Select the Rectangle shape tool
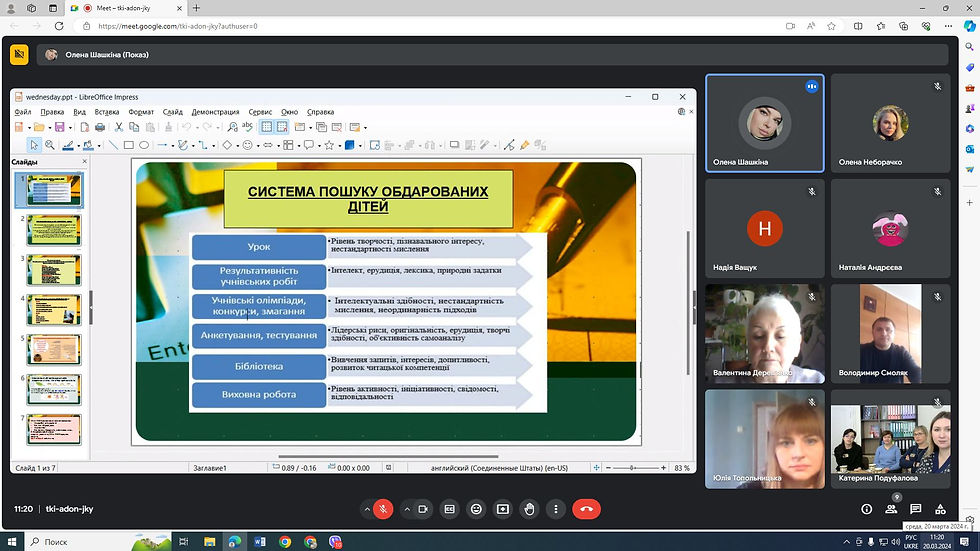The height and width of the screenshot is (551, 980). tap(129, 145)
